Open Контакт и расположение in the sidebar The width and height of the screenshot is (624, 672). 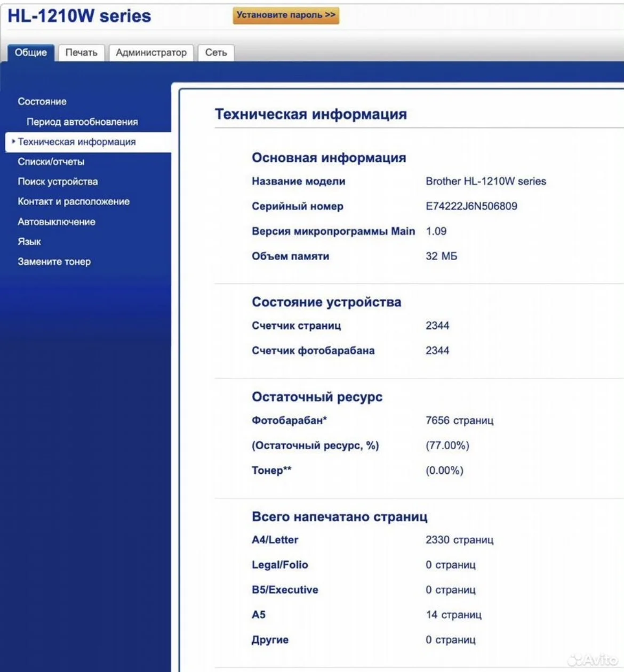[74, 201]
